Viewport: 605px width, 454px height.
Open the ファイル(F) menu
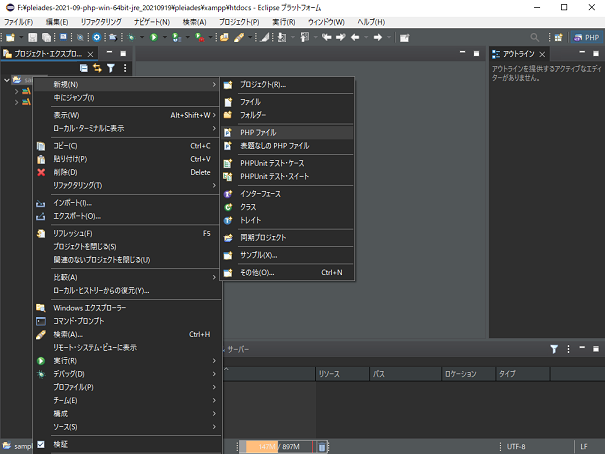tap(19, 22)
